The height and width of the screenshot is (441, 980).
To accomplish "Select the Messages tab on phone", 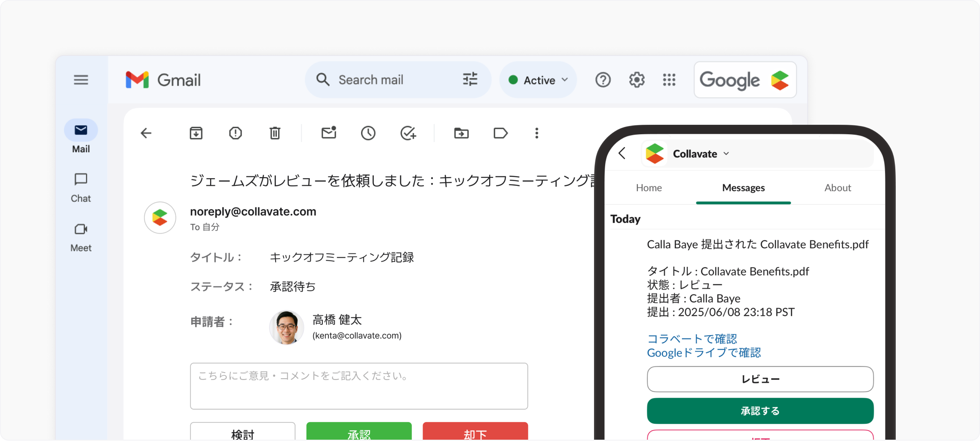I will point(744,188).
